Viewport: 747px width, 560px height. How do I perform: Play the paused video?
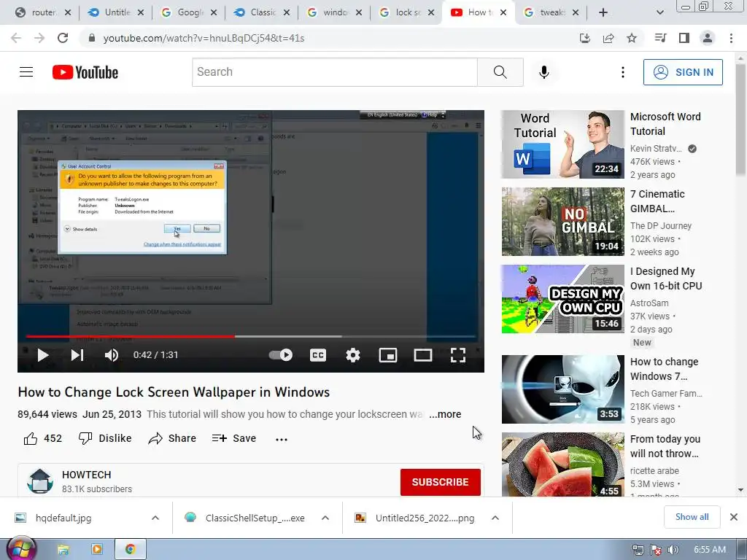coord(43,355)
